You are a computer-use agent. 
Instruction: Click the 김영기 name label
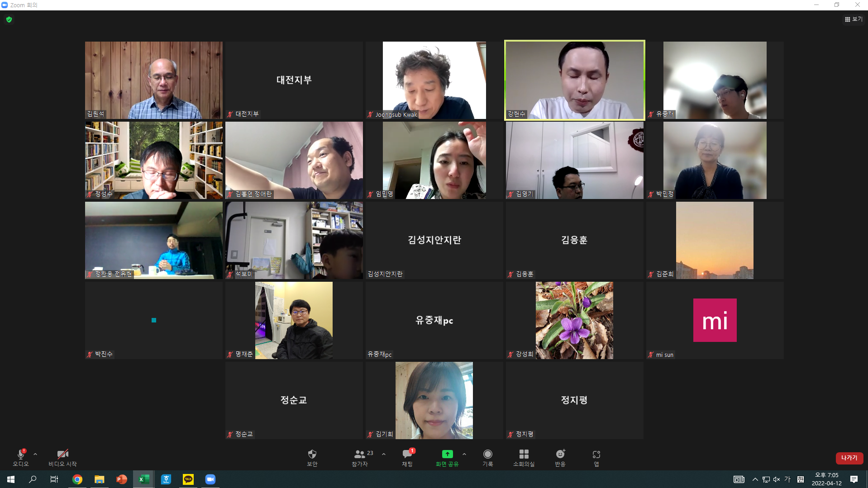click(x=525, y=194)
